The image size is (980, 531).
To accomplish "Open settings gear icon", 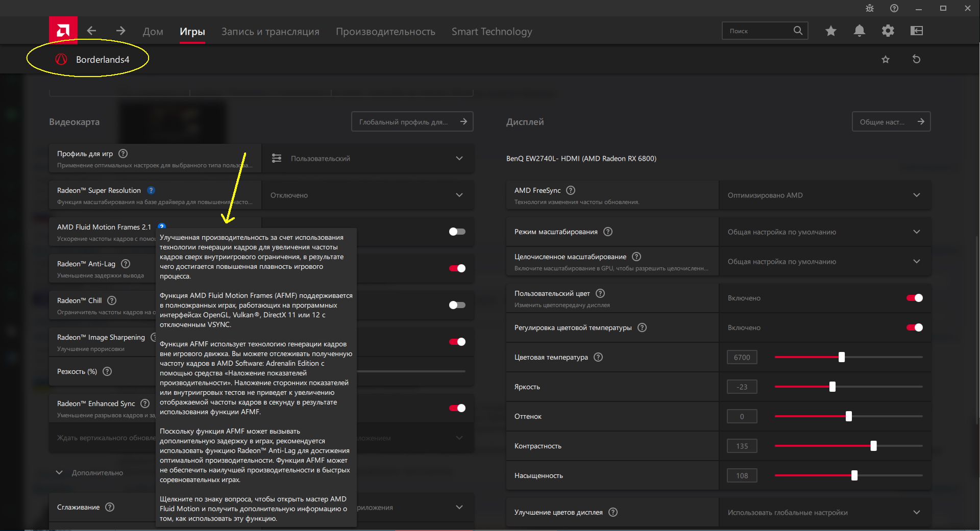I will [888, 31].
